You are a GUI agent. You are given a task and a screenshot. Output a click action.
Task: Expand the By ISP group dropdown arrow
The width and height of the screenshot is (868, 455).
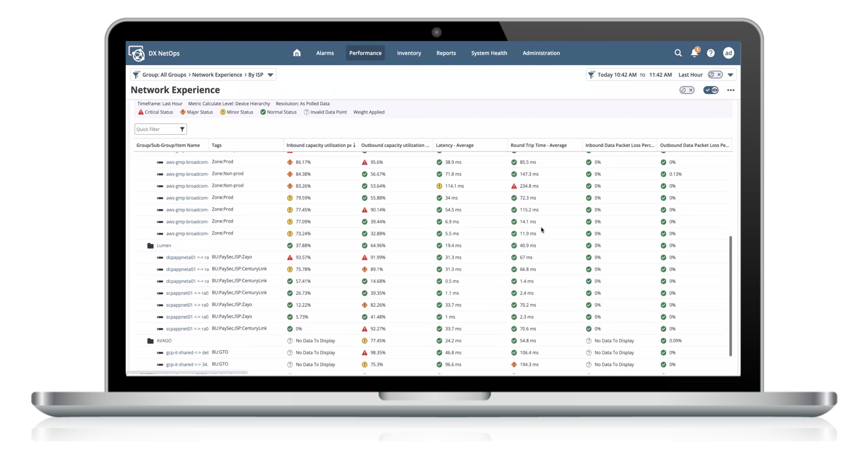coord(270,75)
